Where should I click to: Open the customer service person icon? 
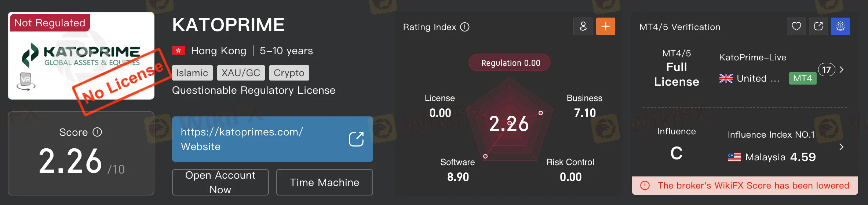coord(583,26)
